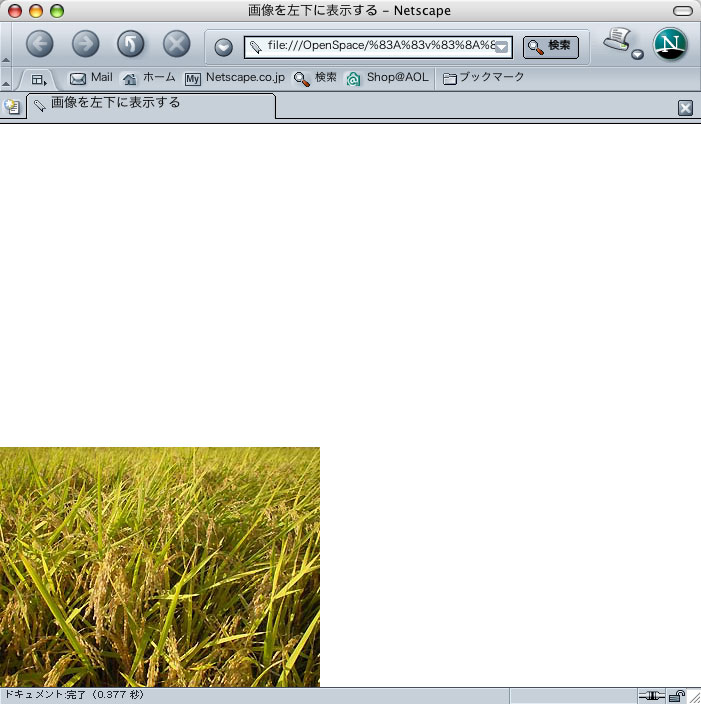This screenshot has height=704, width=701.
Task: Go back with the Back arrow button
Action: point(40,44)
